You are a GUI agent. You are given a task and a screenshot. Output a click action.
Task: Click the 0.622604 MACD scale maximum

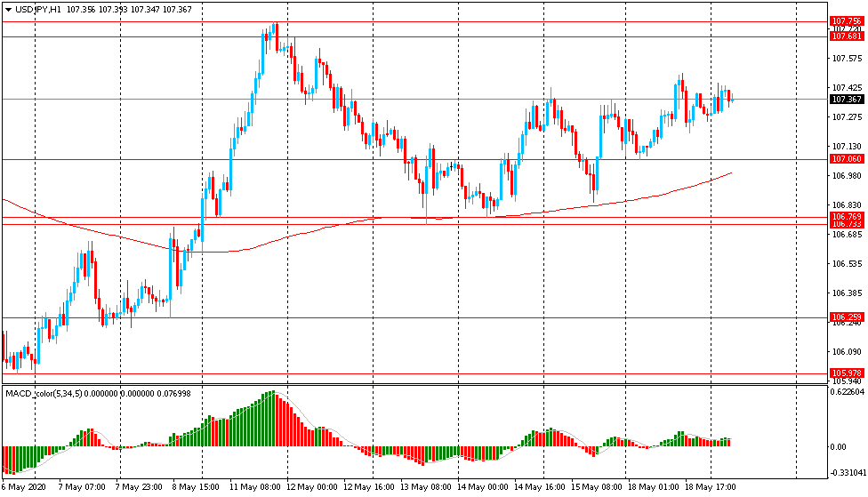848,392
